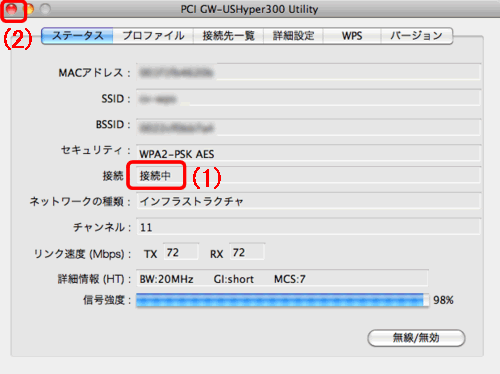Click the MACアドレス value field
The height and width of the screenshot is (374, 500).
[308, 72]
